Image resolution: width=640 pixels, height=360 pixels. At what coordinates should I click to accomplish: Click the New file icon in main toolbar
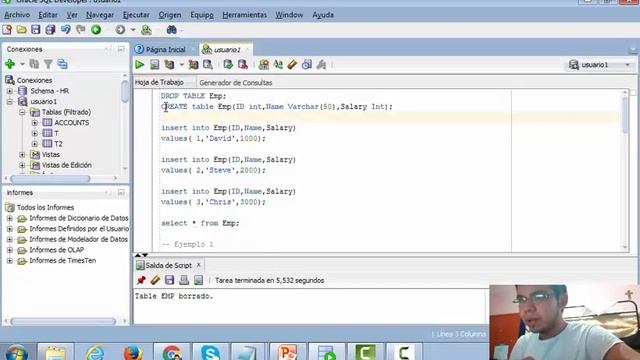7,29
